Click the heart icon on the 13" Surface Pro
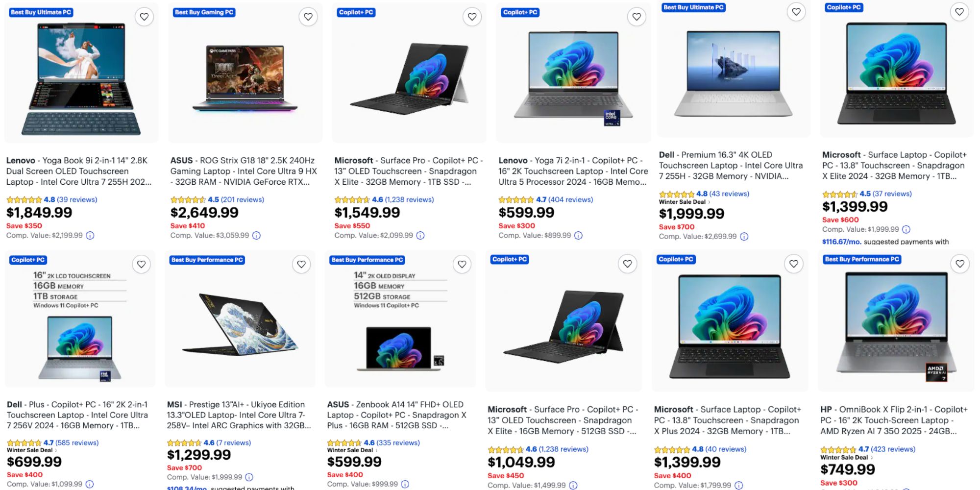The width and height of the screenshot is (980, 490). click(x=471, y=17)
